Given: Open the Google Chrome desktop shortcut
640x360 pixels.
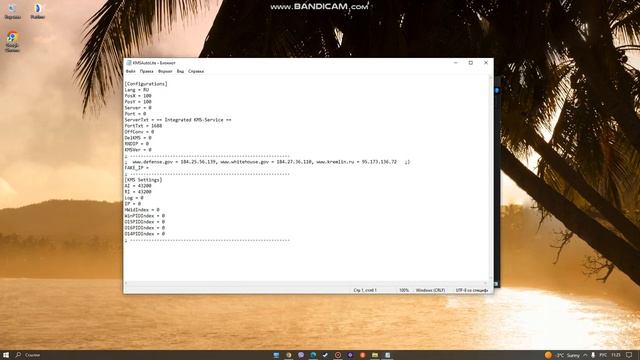Looking at the screenshot, I should click(13, 42).
